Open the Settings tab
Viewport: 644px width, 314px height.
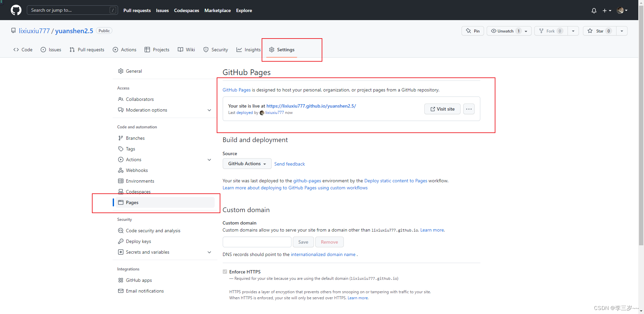pyautogui.click(x=282, y=50)
